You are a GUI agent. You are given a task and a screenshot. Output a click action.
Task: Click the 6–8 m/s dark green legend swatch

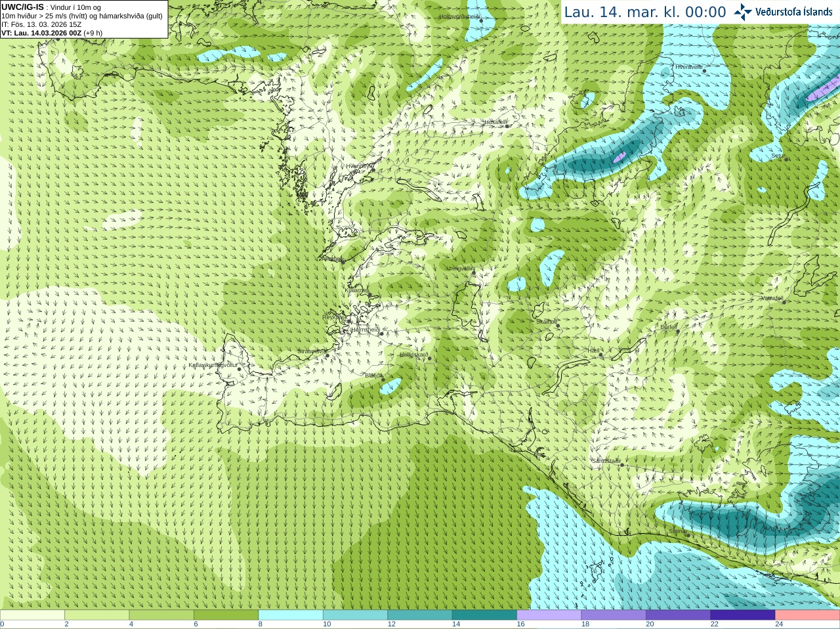click(226, 615)
